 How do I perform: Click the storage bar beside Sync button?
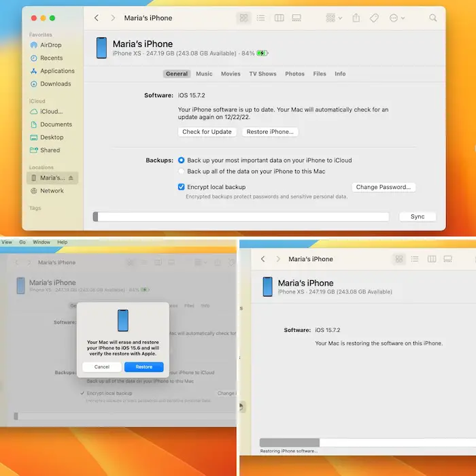[241, 217]
